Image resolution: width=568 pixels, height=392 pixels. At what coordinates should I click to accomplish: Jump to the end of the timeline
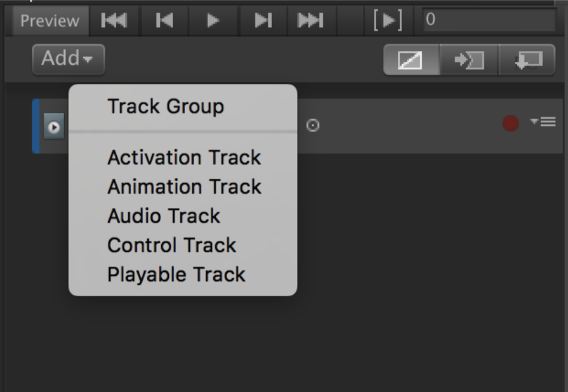(x=310, y=21)
